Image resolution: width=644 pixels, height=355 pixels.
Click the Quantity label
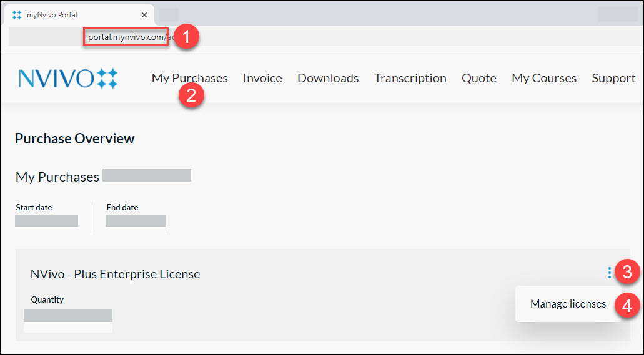[47, 299]
